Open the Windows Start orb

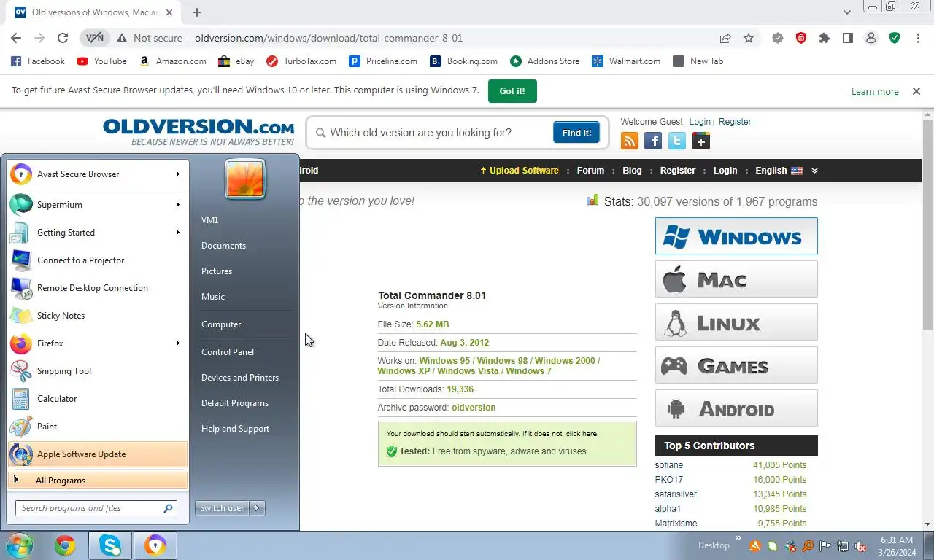20,545
